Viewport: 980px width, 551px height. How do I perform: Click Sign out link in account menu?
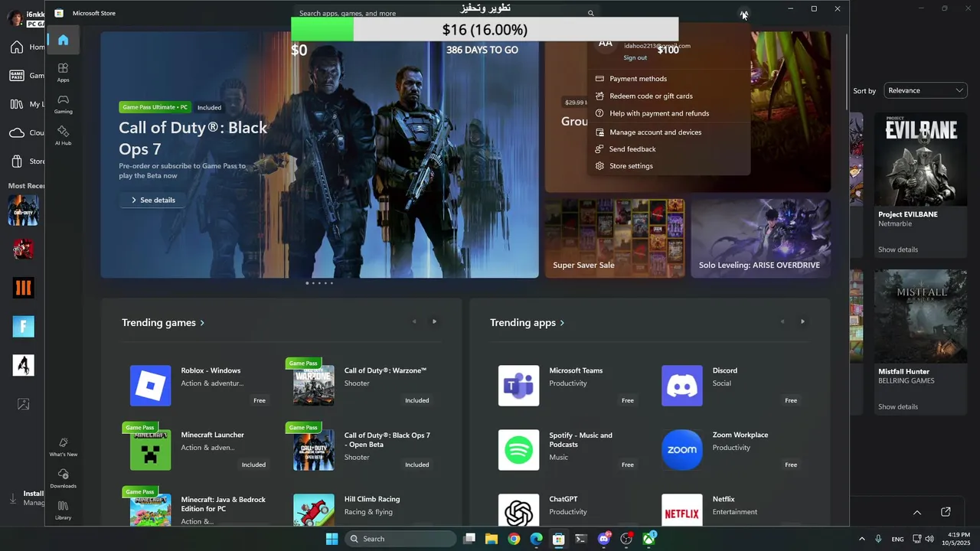635,57
